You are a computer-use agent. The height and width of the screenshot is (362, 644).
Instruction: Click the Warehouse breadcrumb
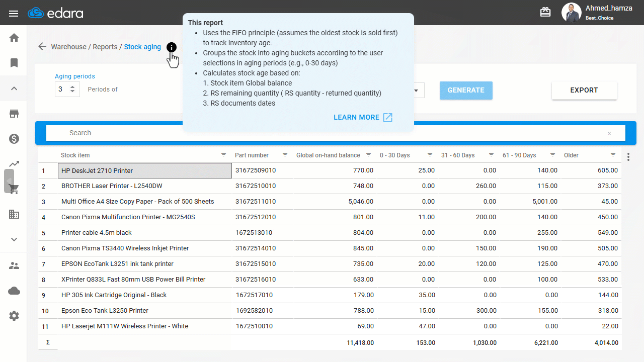click(68, 47)
